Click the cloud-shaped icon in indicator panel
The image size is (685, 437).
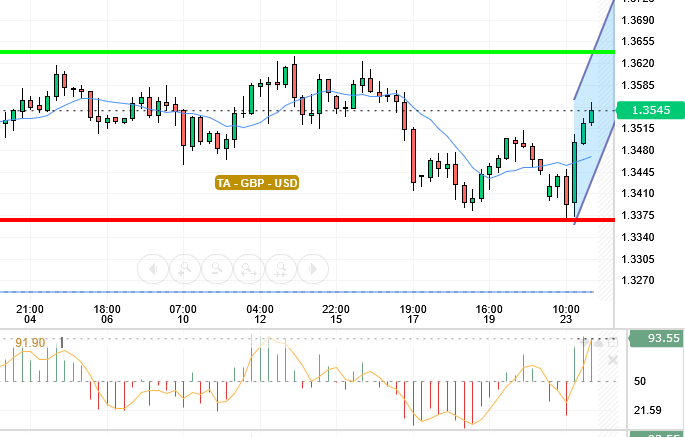coord(599,343)
